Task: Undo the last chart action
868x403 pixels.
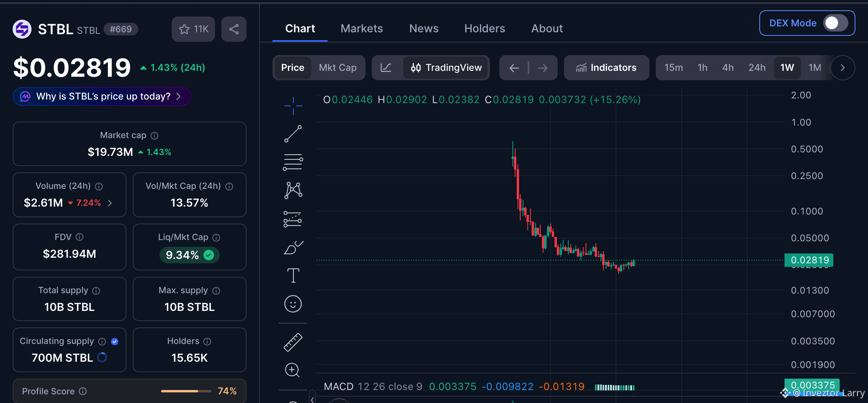Action: [x=514, y=68]
